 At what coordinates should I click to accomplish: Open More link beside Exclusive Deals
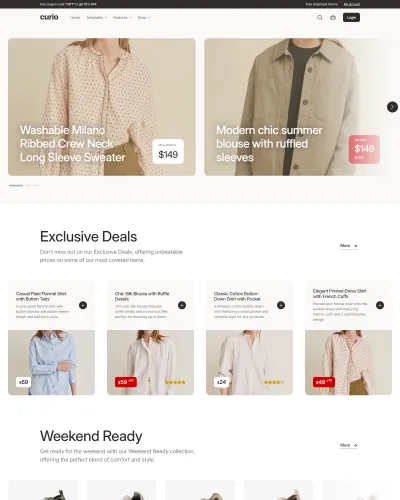click(x=349, y=246)
